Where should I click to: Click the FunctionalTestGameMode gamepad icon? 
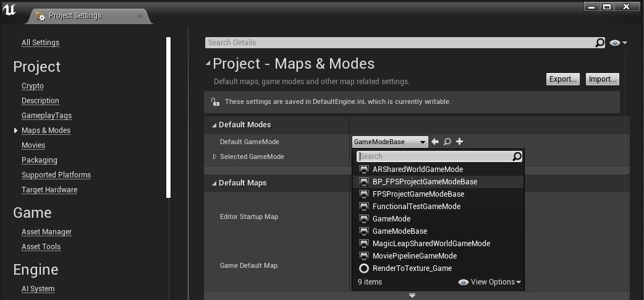coord(364,207)
